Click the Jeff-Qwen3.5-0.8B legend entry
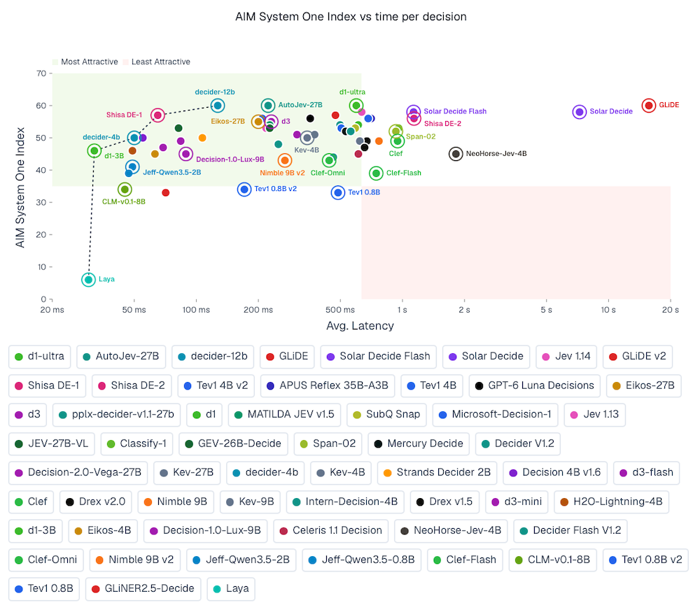This screenshot has width=700, height=603. (x=362, y=560)
